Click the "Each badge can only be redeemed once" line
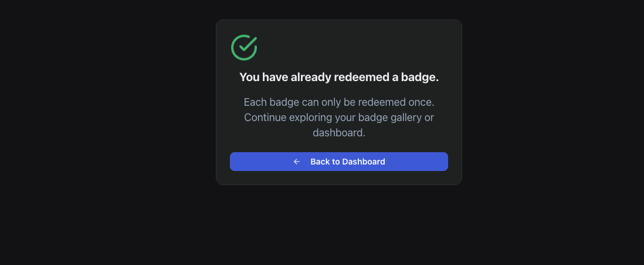644x265 pixels. (x=338, y=102)
